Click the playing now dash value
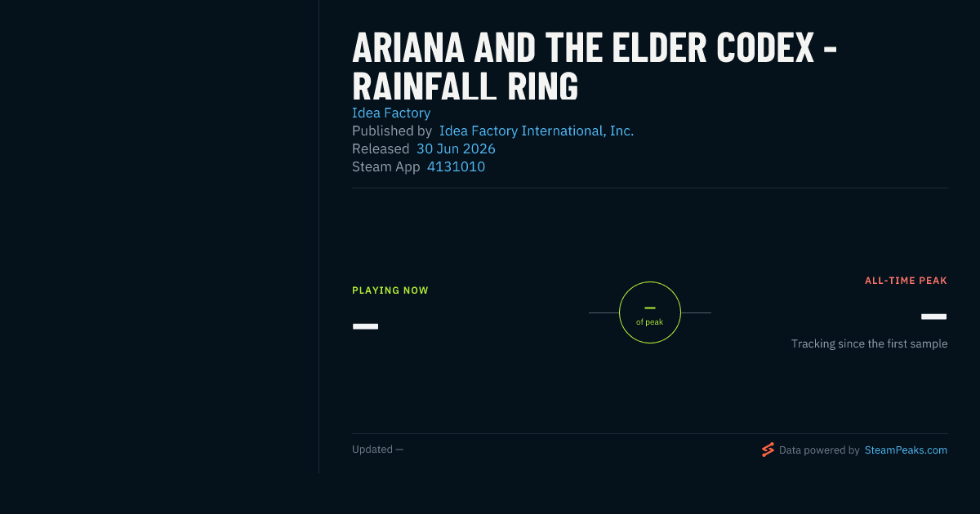This screenshot has height=514, width=980. 365,326
